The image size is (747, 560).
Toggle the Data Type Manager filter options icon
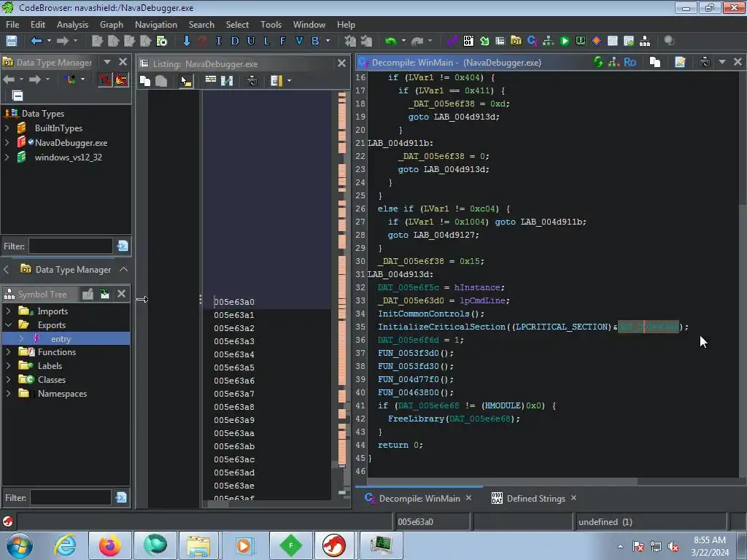click(123, 246)
